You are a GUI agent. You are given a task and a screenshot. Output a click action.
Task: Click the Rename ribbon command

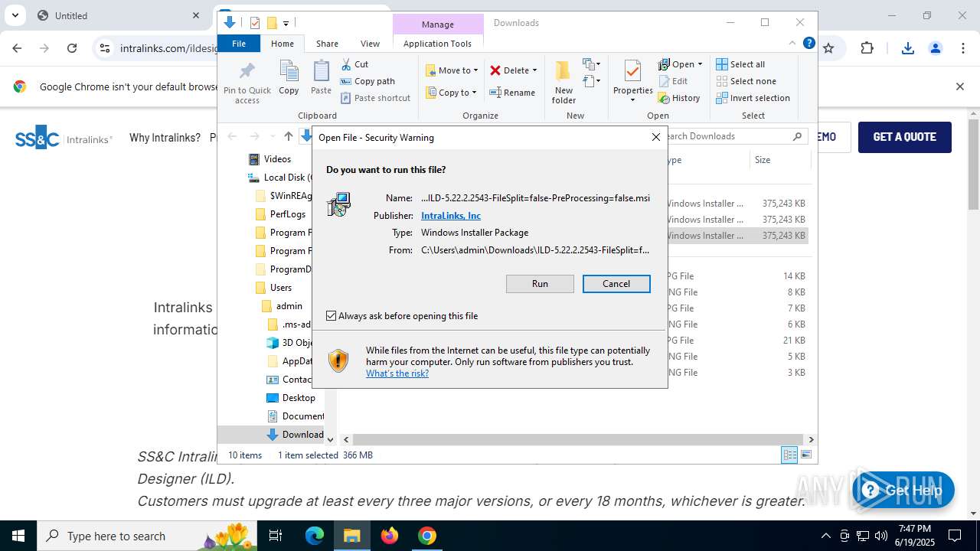[512, 93]
